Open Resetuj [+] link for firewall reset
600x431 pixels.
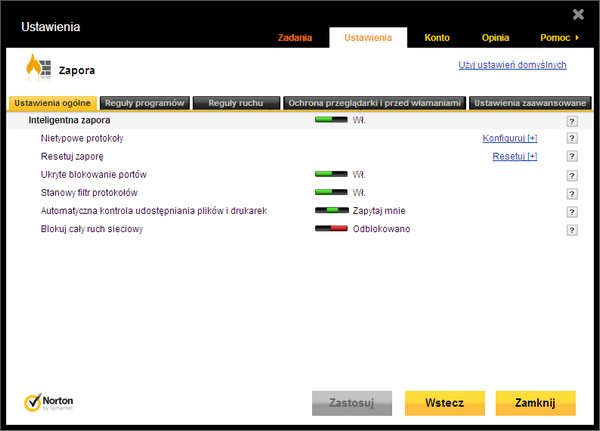514,156
